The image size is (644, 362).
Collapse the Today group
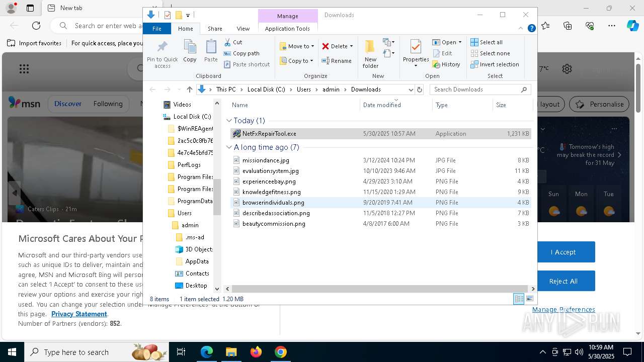(x=229, y=121)
